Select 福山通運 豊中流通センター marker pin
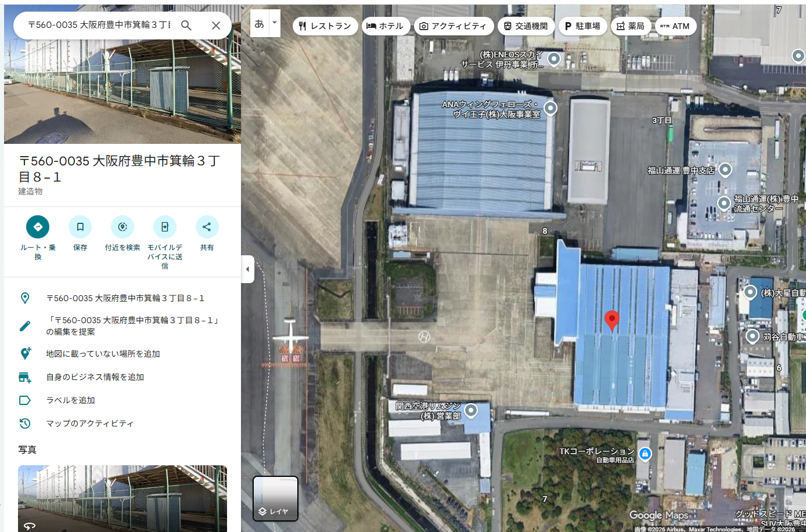This screenshot has height=532, width=806. tap(724, 204)
